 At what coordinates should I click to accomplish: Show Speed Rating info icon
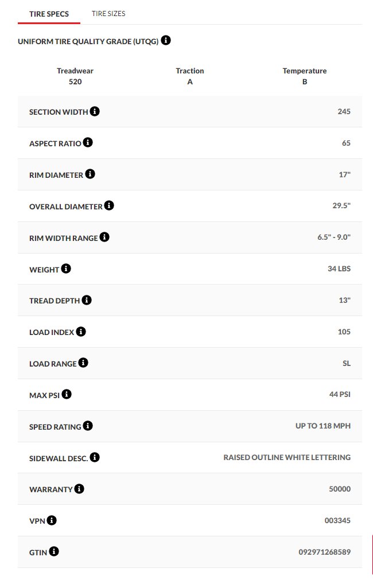click(x=88, y=426)
